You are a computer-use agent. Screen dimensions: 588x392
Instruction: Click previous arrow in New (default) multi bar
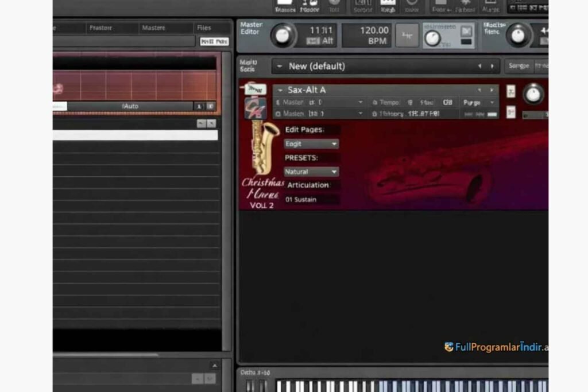pyautogui.click(x=479, y=67)
